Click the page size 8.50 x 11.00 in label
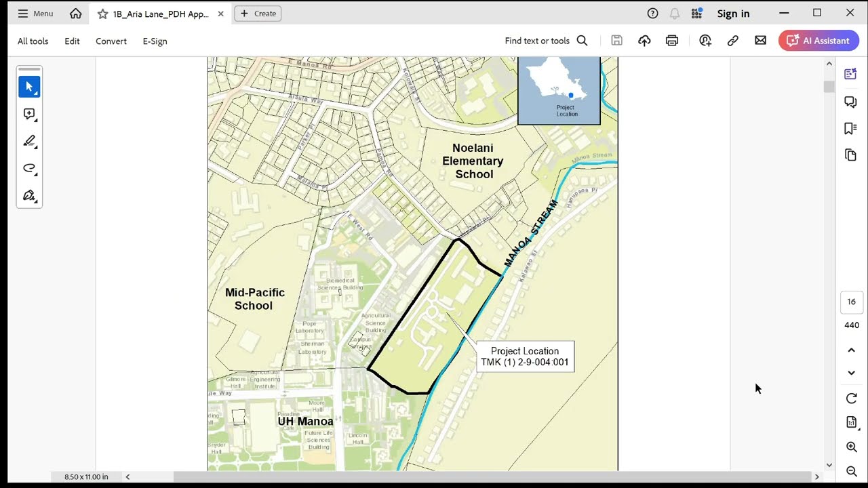This screenshot has width=868, height=488. coord(86,476)
